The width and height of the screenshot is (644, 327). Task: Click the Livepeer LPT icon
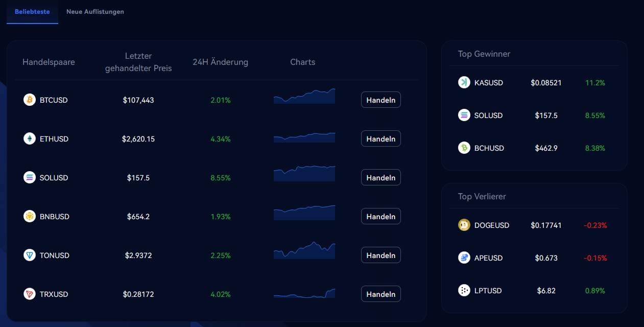464,290
